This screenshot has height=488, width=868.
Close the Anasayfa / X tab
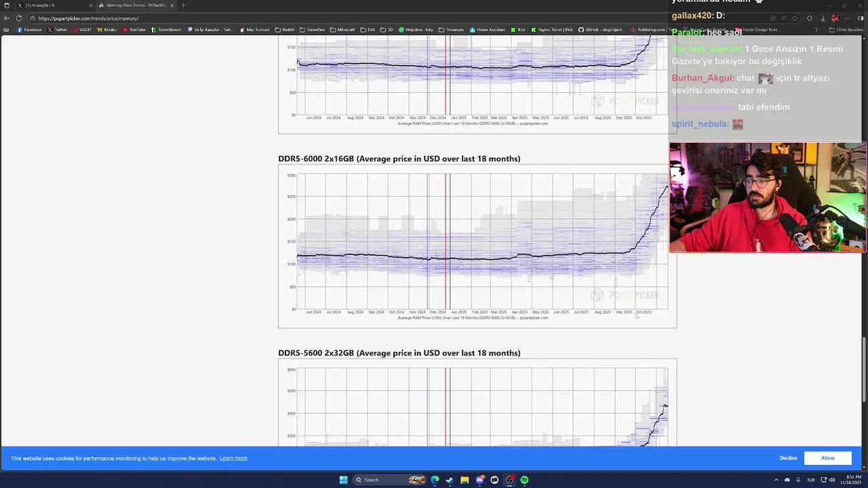(x=91, y=5)
